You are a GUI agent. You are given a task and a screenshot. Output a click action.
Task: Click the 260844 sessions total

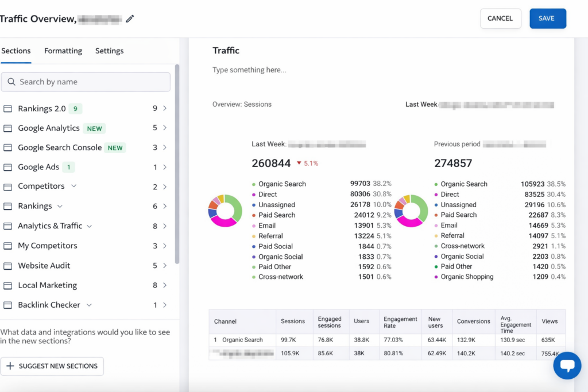271,164
